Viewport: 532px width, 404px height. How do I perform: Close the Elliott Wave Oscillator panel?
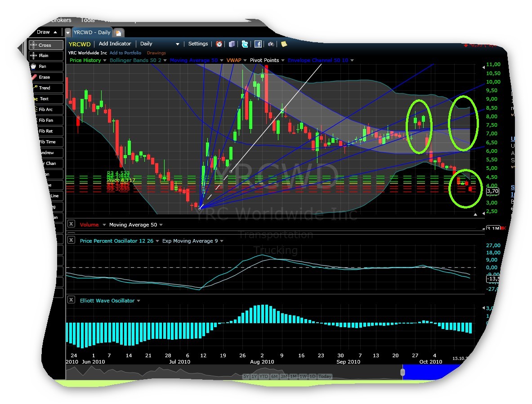71,300
